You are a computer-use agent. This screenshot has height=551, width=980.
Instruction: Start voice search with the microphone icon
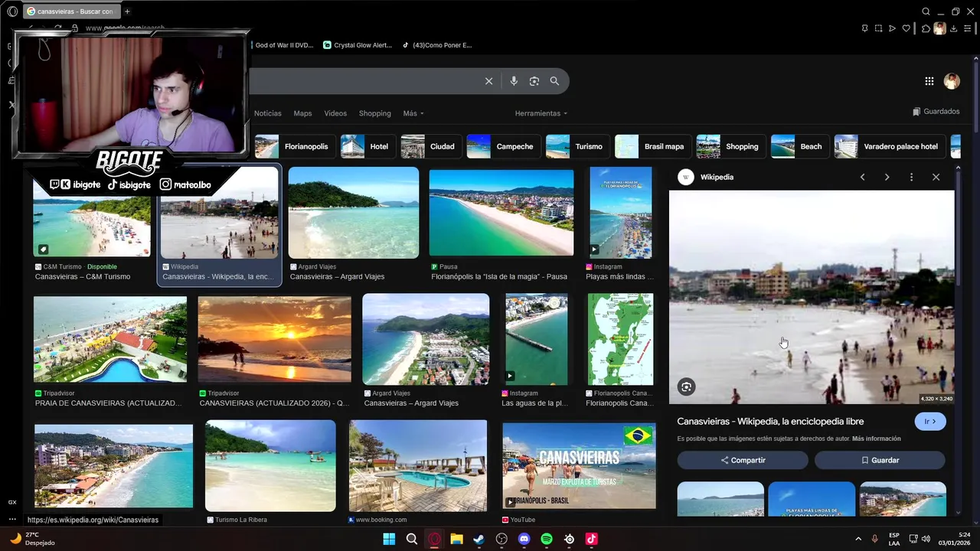(514, 81)
